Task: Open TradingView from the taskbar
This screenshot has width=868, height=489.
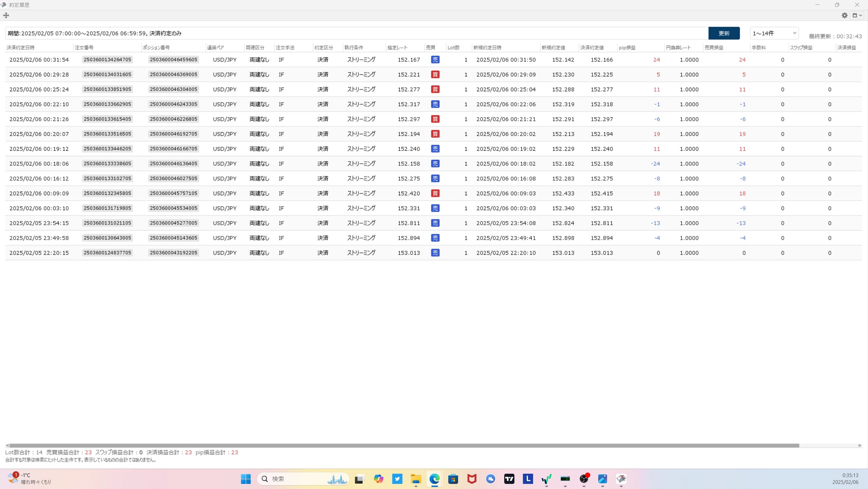Action: click(x=509, y=479)
